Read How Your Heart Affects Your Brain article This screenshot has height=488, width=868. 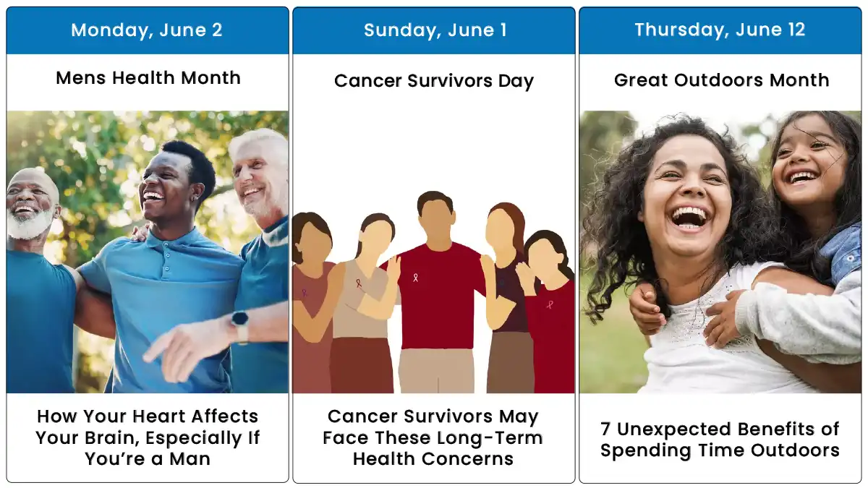[148, 437]
